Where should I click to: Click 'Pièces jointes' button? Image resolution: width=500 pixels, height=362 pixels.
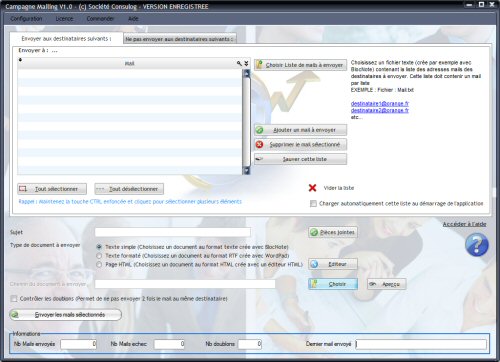[x=333, y=232]
